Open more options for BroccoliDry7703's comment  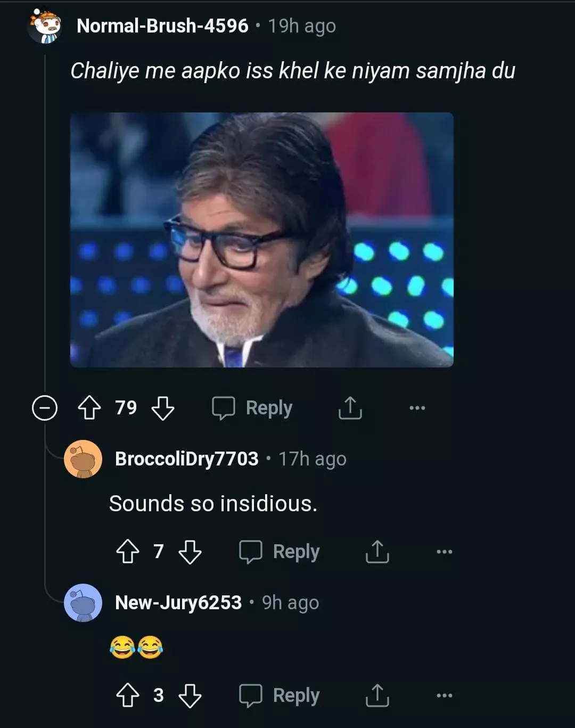tap(444, 552)
